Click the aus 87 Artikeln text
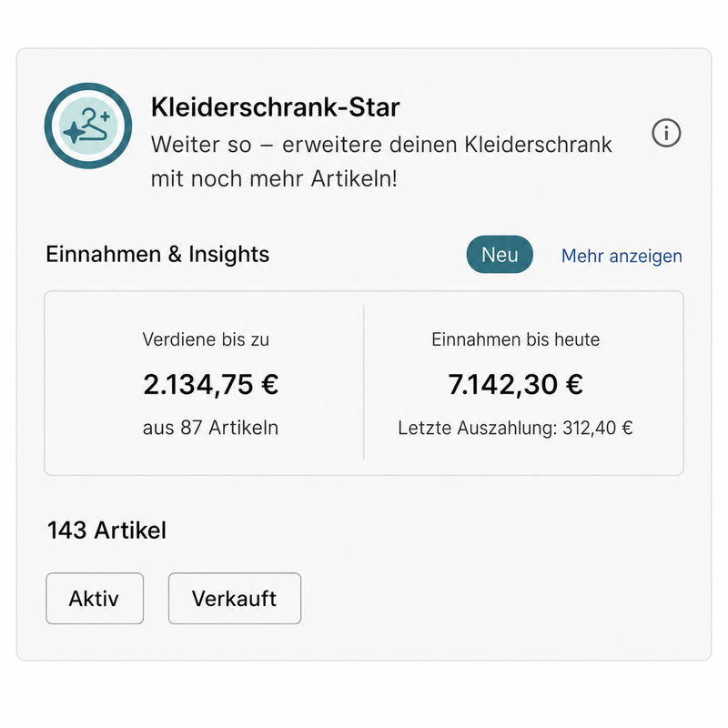This screenshot has height=728, width=728. 211,428
